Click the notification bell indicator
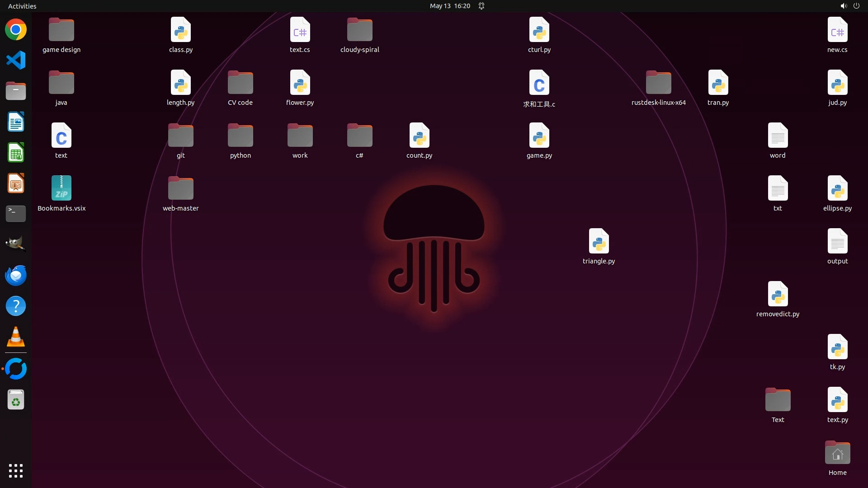868x488 pixels. click(x=481, y=6)
